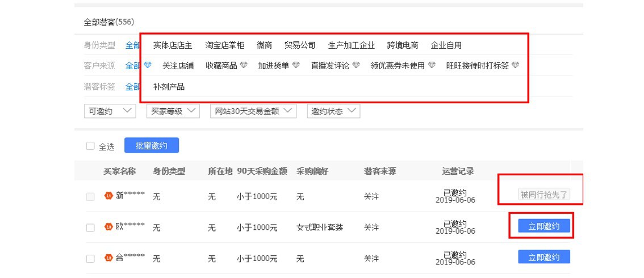
Task: Click the disabled 被同行抢先了 button
Action: [544, 195]
